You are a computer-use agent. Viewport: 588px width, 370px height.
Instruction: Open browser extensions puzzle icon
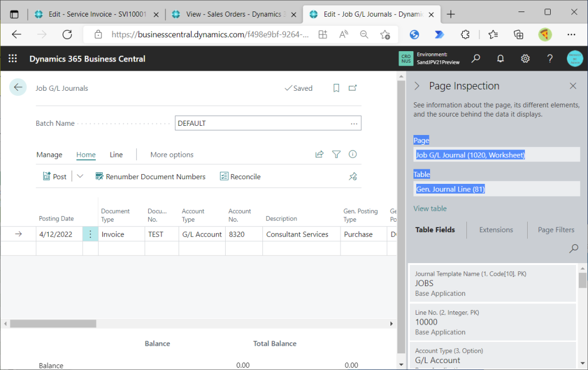pyautogui.click(x=465, y=34)
